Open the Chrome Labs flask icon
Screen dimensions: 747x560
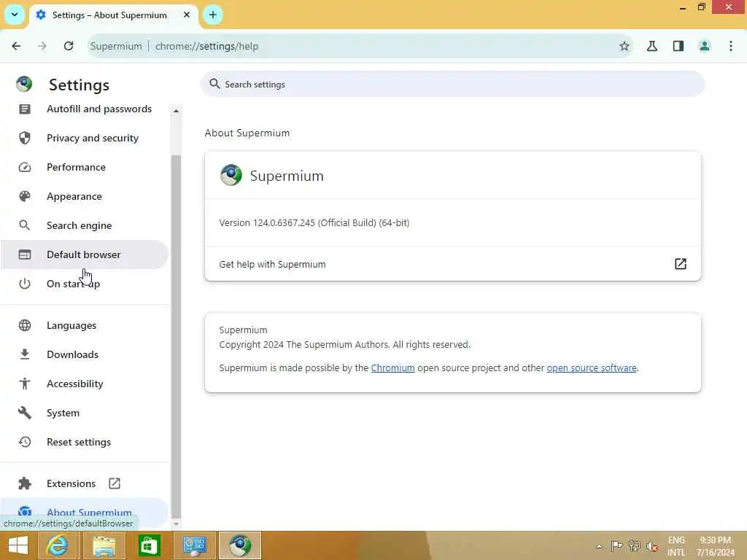652,46
